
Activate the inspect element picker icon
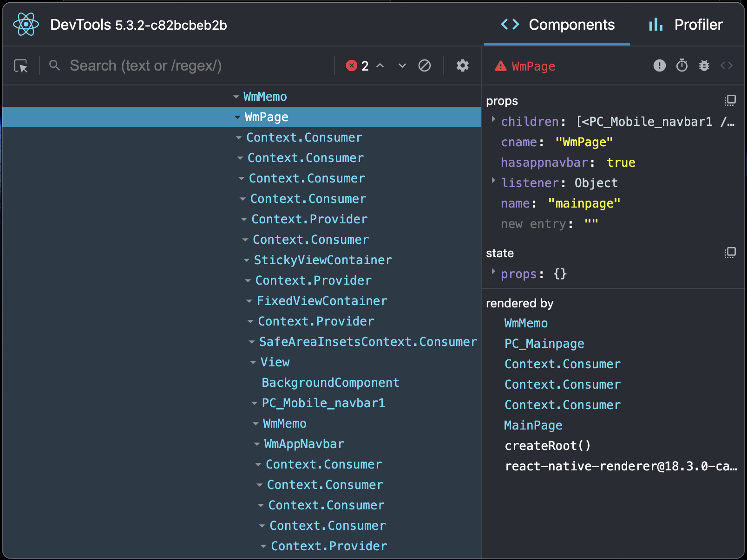point(21,66)
